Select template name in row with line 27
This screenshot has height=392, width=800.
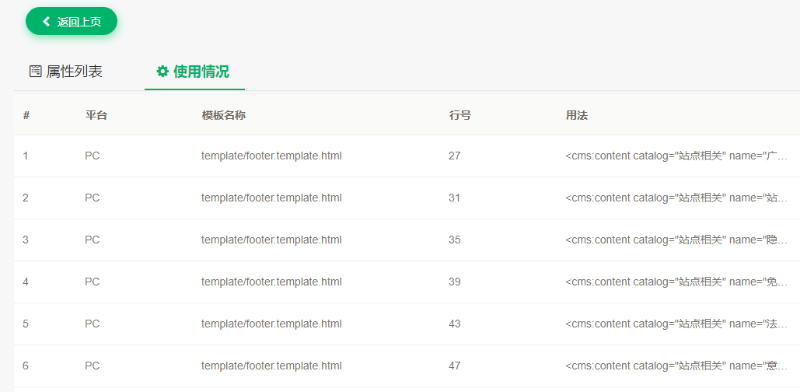(271, 156)
